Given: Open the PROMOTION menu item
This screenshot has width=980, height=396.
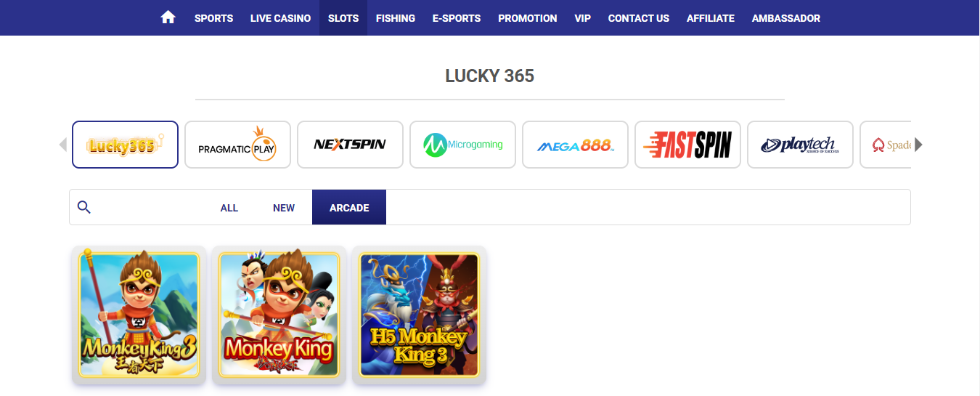Looking at the screenshot, I should (x=528, y=18).
